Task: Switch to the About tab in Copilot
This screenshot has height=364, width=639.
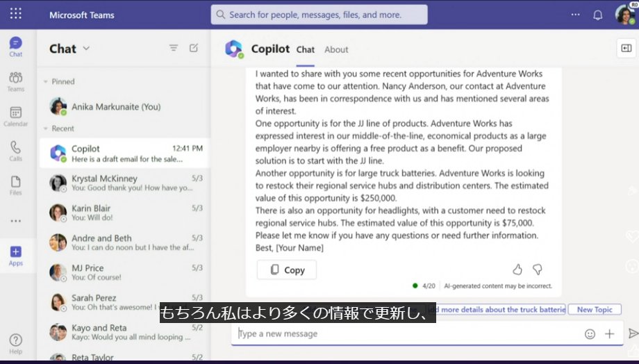Action: (336, 50)
